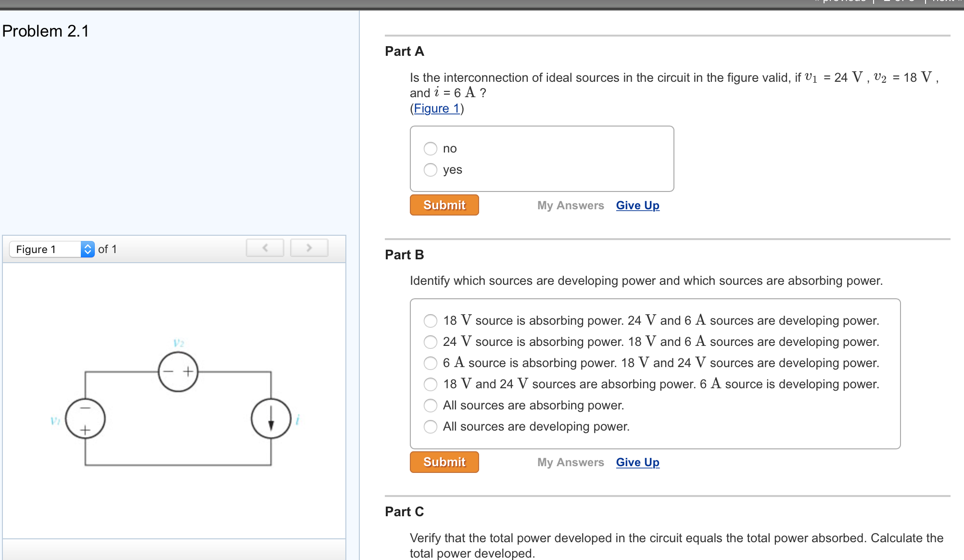Submit the Part B answer
Image resolution: width=964 pixels, height=560 pixels.
point(444,462)
